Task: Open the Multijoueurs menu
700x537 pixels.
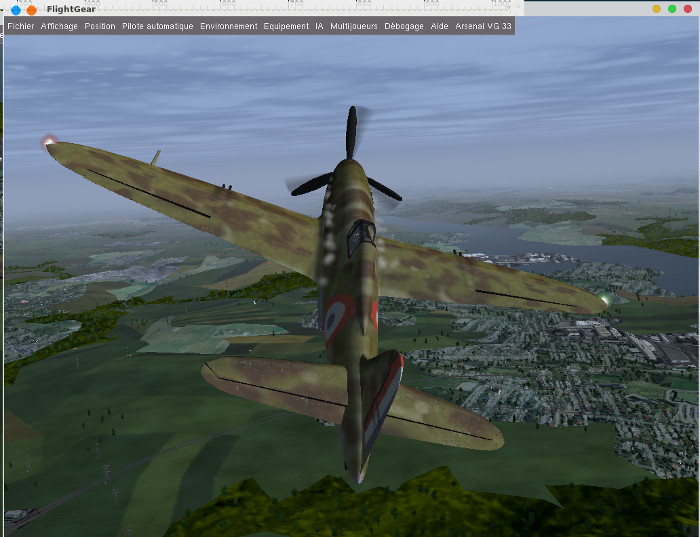Action: click(354, 26)
